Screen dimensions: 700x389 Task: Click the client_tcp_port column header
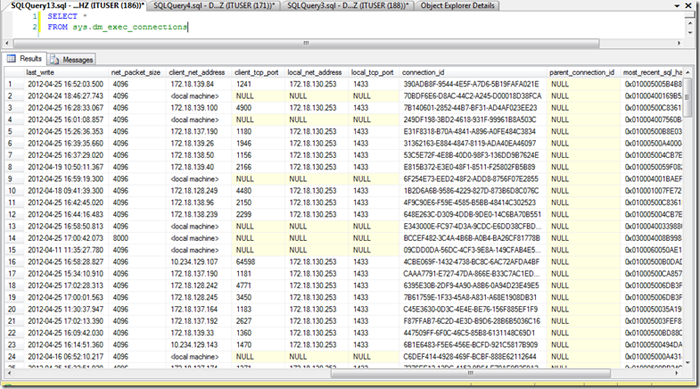[257, 72]
